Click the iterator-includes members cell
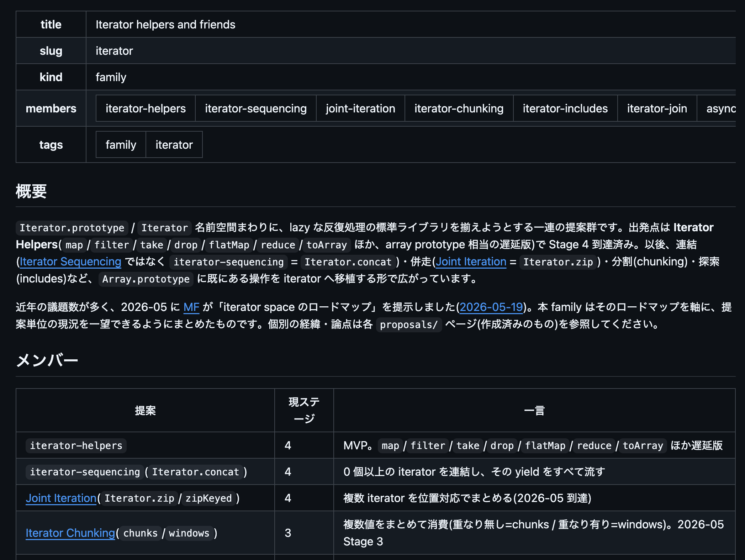The width and height of the screenshot is (745, 560). (x=565, y=108)
